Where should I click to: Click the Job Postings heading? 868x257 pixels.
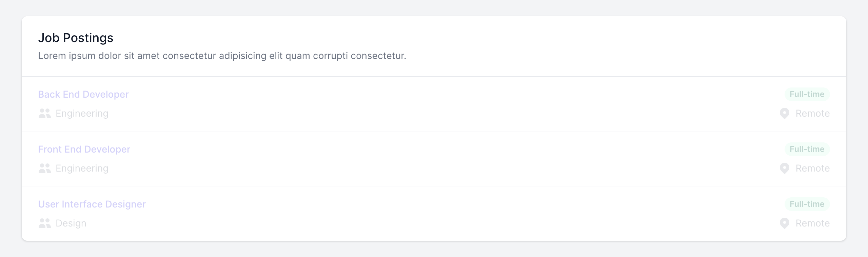pos(76,38)
